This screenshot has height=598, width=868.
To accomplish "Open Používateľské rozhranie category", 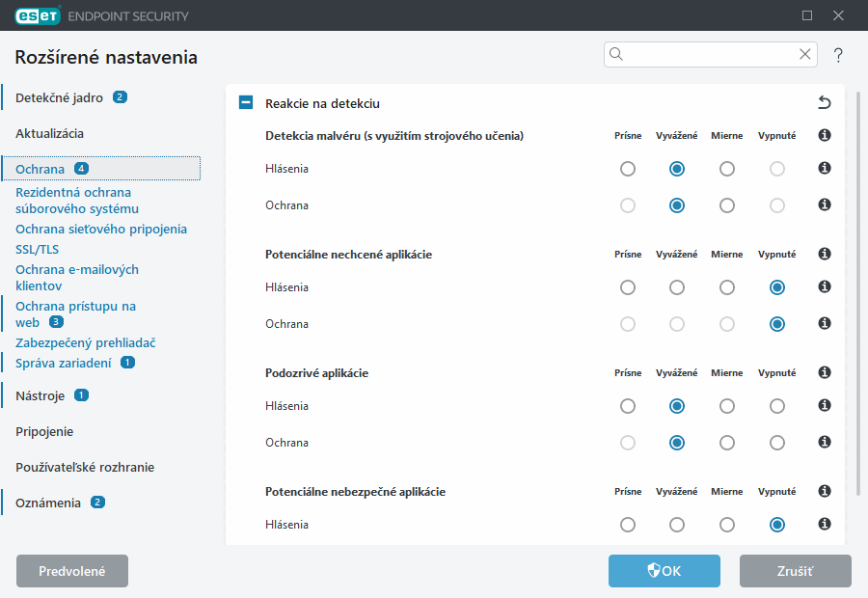I will coord(85,468).
